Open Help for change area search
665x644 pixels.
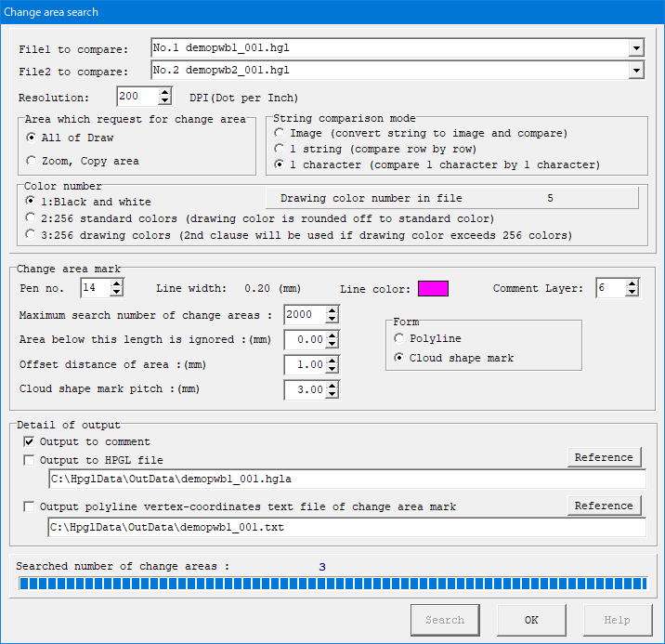point(618,620)
